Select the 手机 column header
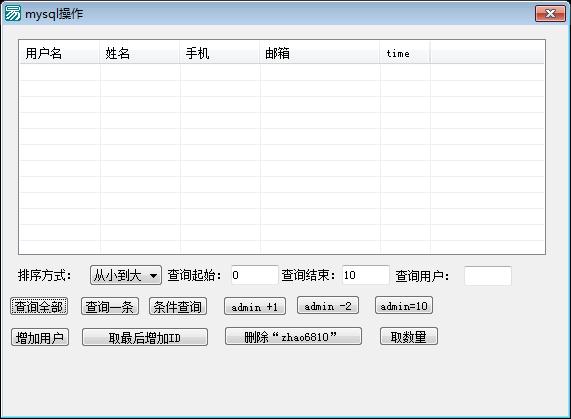 click(x=220, y=53)
